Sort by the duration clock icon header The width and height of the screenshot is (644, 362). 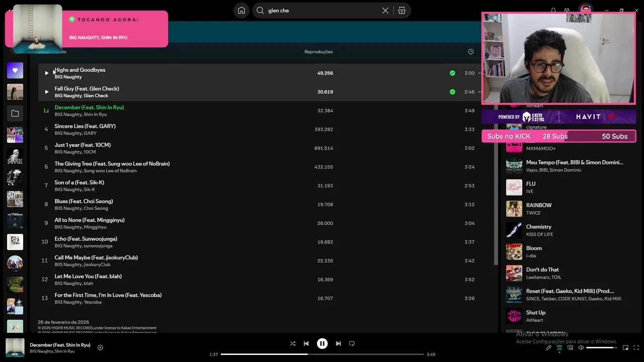(x=471, y=52)
